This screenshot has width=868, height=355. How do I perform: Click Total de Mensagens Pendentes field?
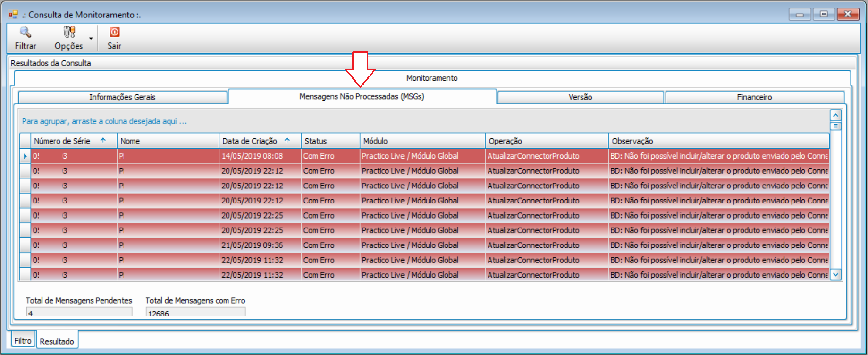(x=79, y=312)
